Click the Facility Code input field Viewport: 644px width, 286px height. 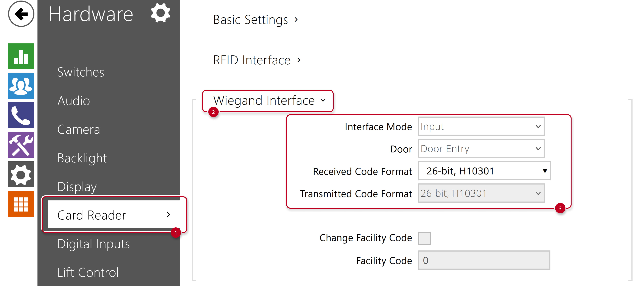tap(484, 260)
